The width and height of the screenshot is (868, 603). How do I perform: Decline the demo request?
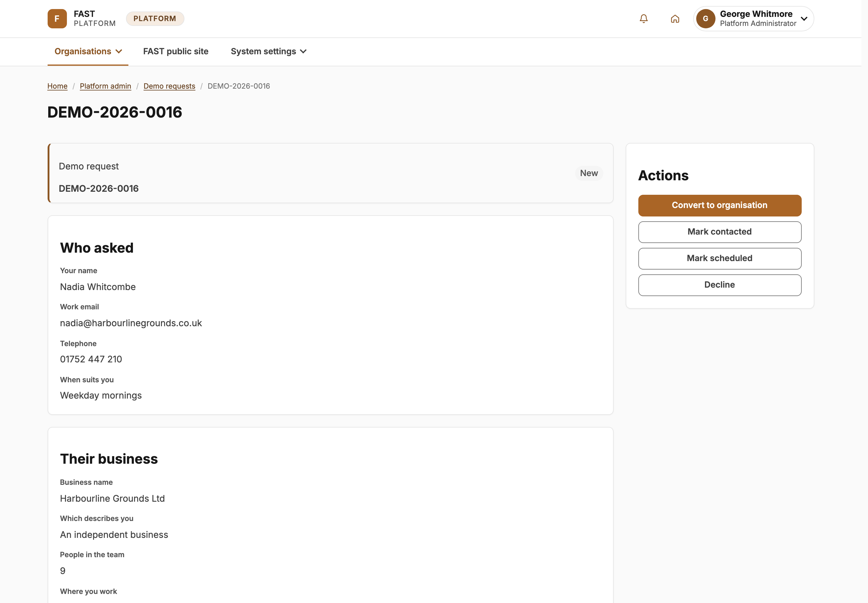point(719,285)
